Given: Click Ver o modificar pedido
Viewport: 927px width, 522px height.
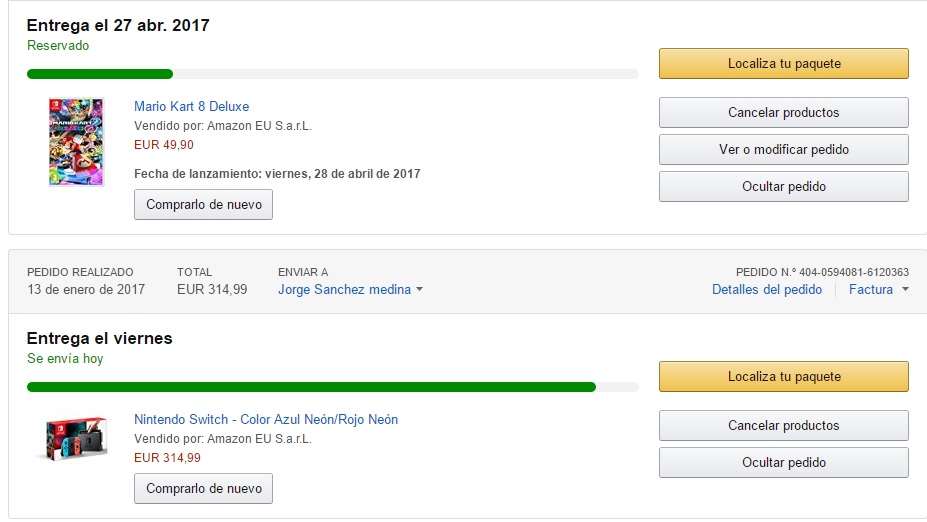Looking at the screenshot, I should click(x=783, y=150).
